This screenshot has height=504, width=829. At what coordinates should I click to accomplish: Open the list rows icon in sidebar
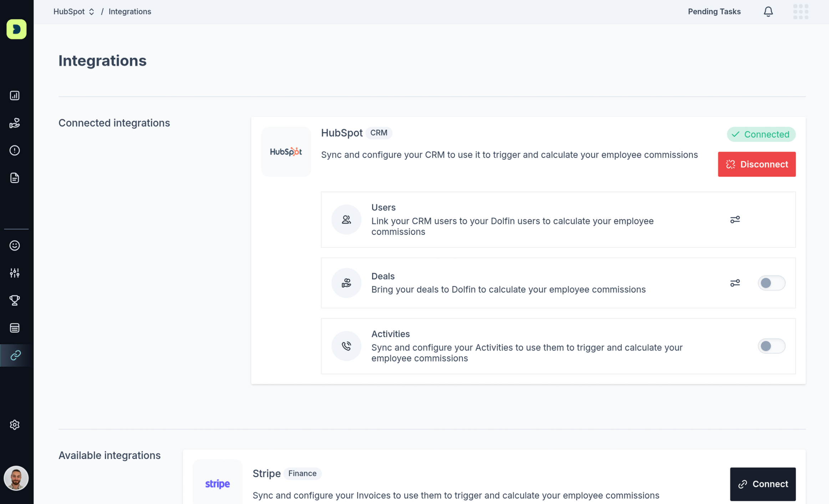pyautogui.click(x=15, y=328)
